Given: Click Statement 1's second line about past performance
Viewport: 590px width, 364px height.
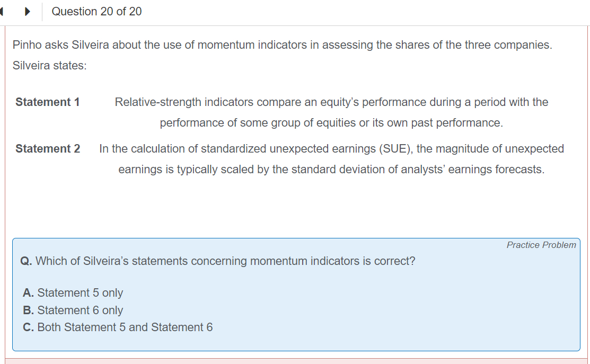Looking at the screenshot, I should coord(331,123).
